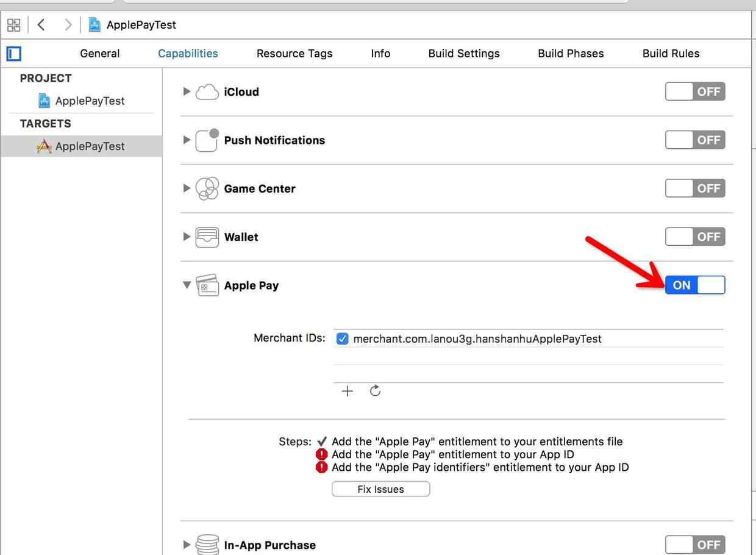The width and height of the screenshot is (756, 555).
Task: Expand the Push Notifications section
Action: tap(187, 140)
